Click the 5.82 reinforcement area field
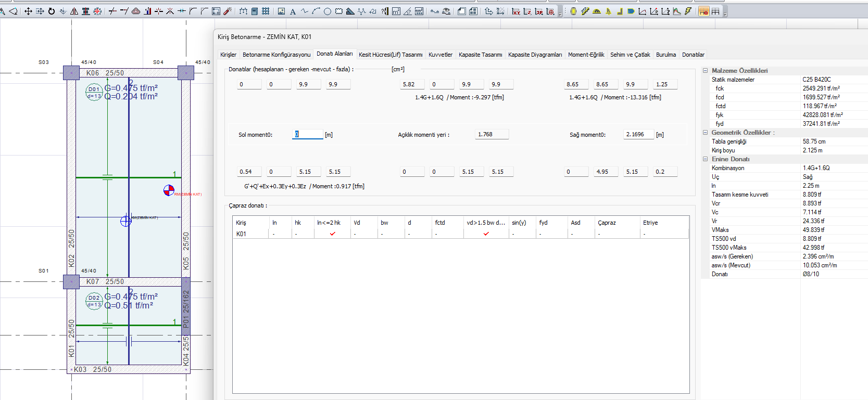This screenshot has width=868, height=400. (x=412, y=84)
